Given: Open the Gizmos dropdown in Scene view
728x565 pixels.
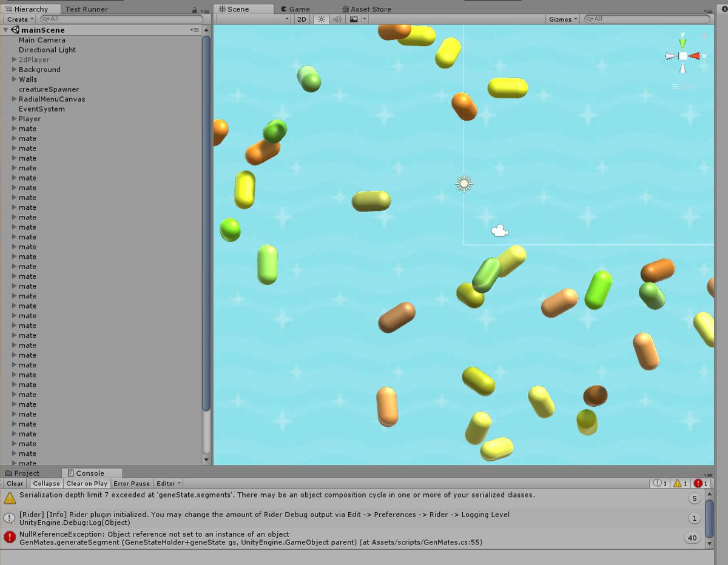Looking at the screenshot, I should point(561,19).
